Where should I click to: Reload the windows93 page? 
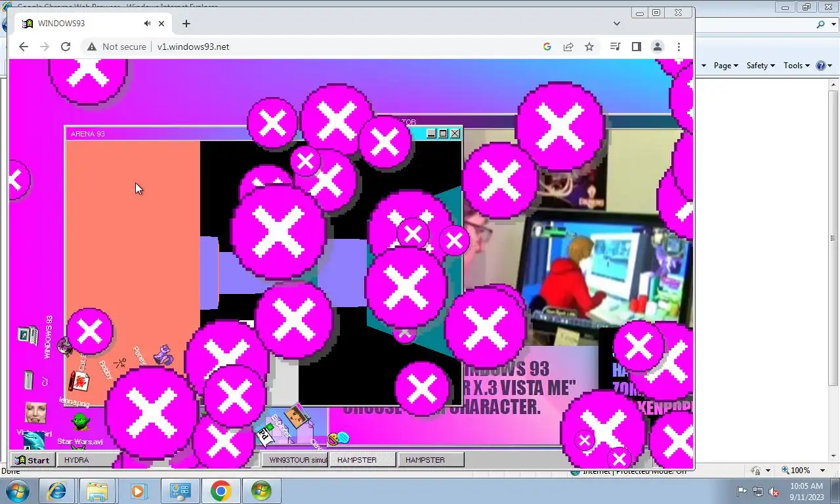(x=66, y=47)
